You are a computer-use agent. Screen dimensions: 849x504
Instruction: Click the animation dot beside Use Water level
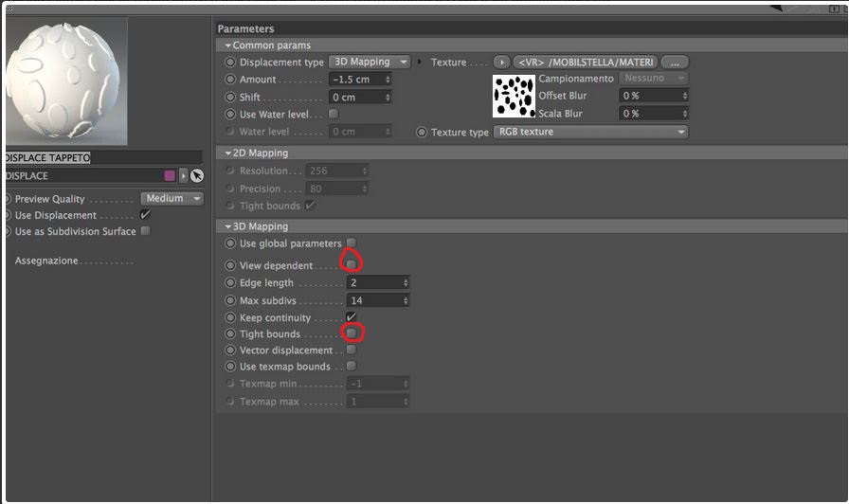pyautogui.click(x=230, y=115)
